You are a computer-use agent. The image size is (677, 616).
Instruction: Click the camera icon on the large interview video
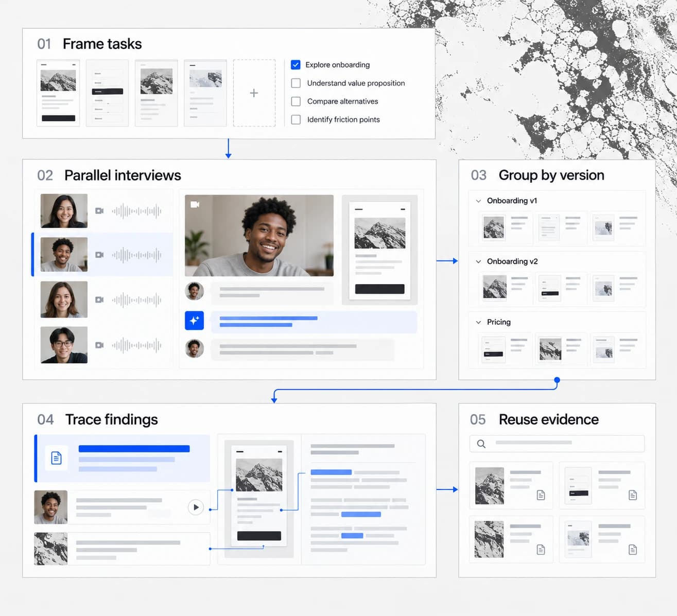pos(195,204)
